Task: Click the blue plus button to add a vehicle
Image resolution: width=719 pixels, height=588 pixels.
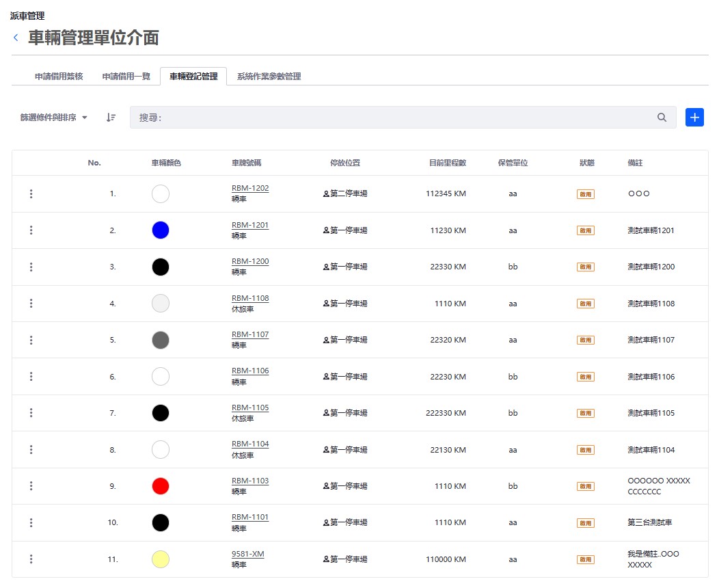Action: 694,117
